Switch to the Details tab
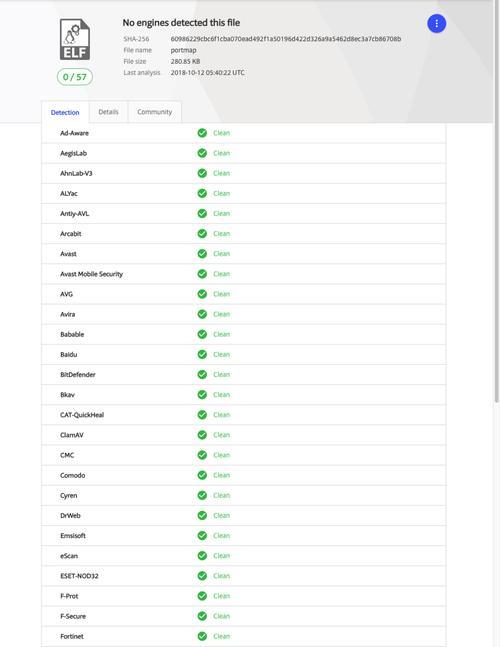Viewport: 500px width, 647px height. pyautogui.click(x=108, y=112)
